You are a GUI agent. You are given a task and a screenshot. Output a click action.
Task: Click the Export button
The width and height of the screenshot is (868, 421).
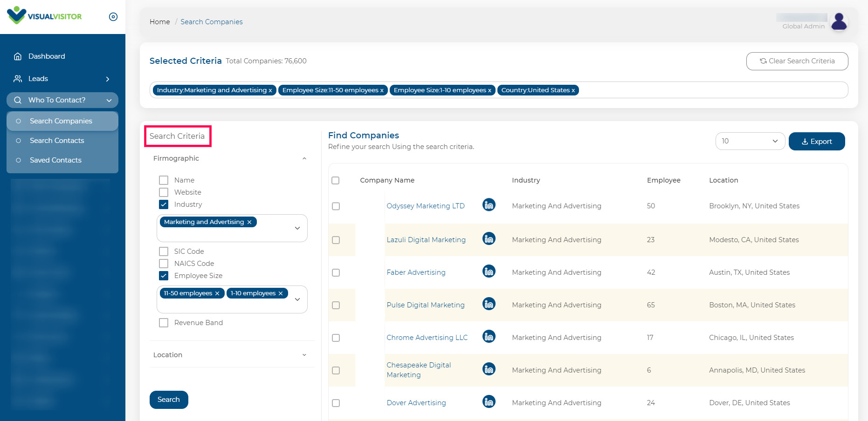point(817,141)
